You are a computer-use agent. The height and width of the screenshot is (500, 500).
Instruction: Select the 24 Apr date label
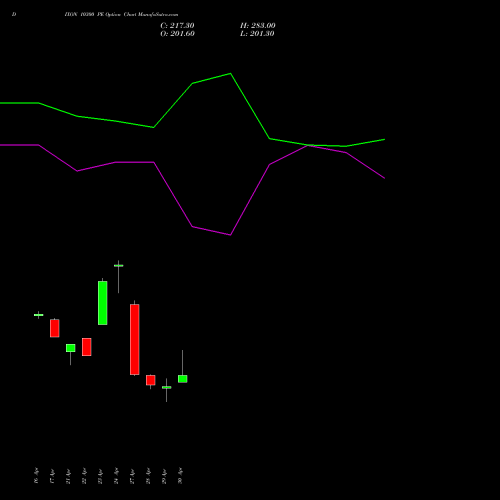(116, 476)
